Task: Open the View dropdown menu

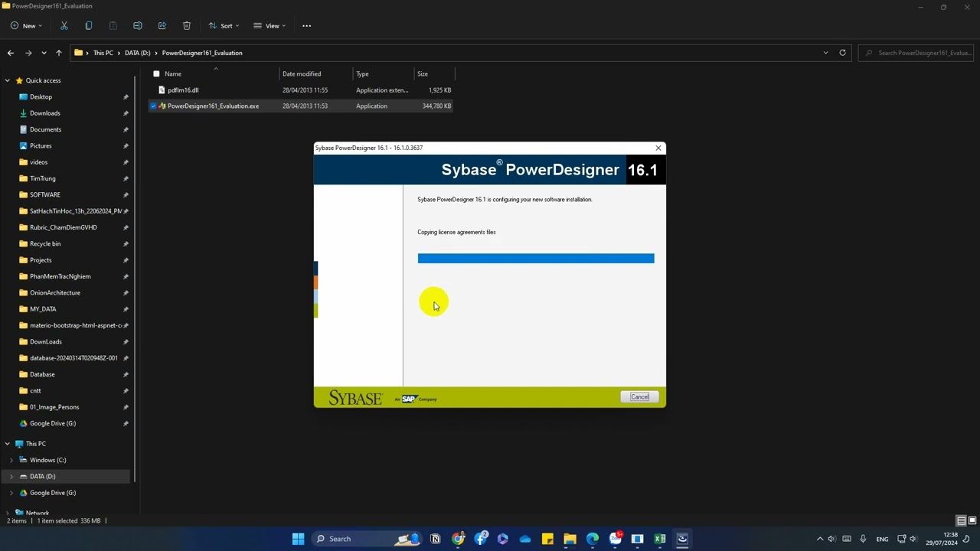Action: click(x=269, y=26)
